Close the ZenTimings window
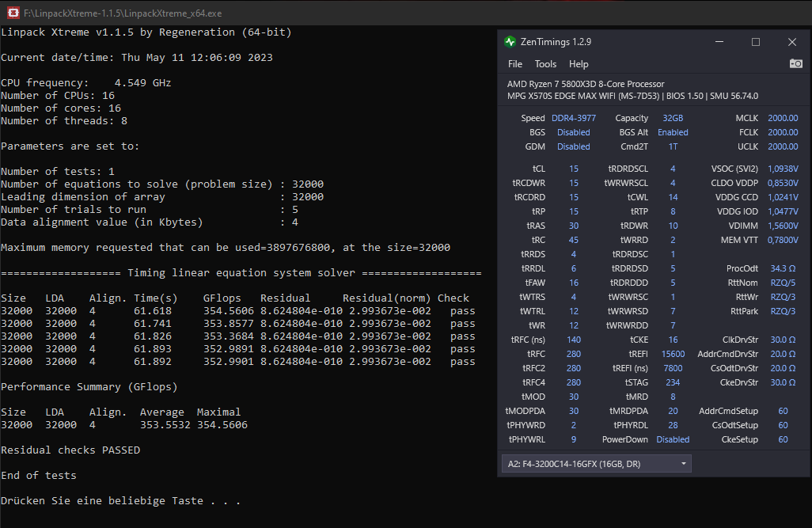 pos(791,42)
